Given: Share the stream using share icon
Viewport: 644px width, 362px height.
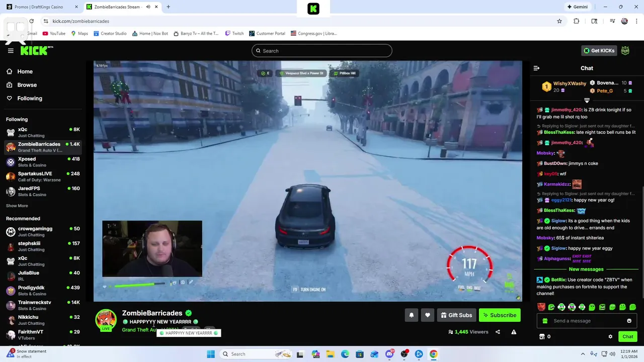Looking at the screenshot, I should pos(498,332).
